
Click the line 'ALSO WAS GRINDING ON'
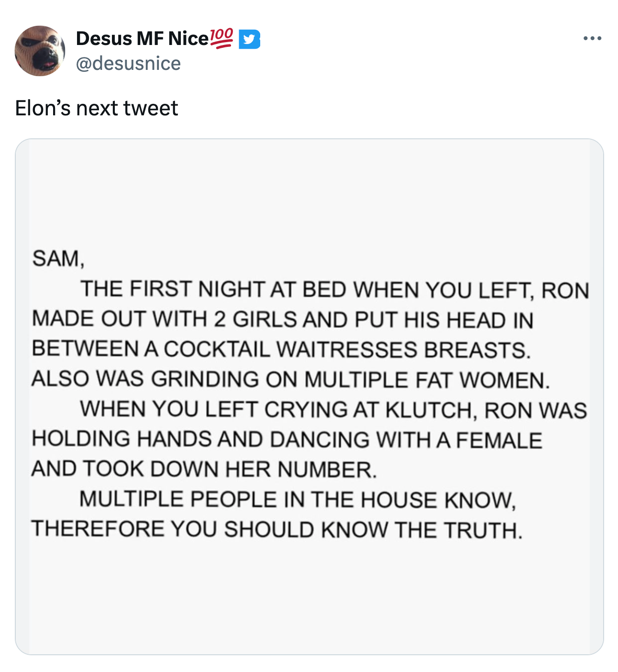(291, 380)
